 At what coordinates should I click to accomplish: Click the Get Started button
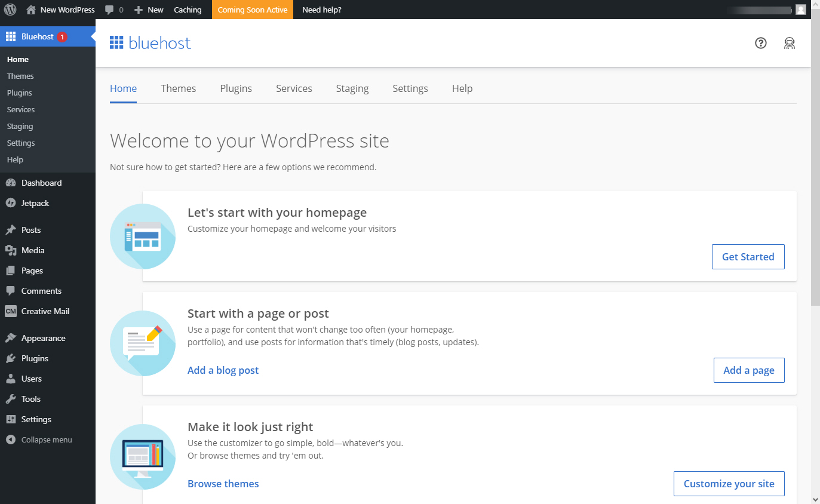(748, 257)
